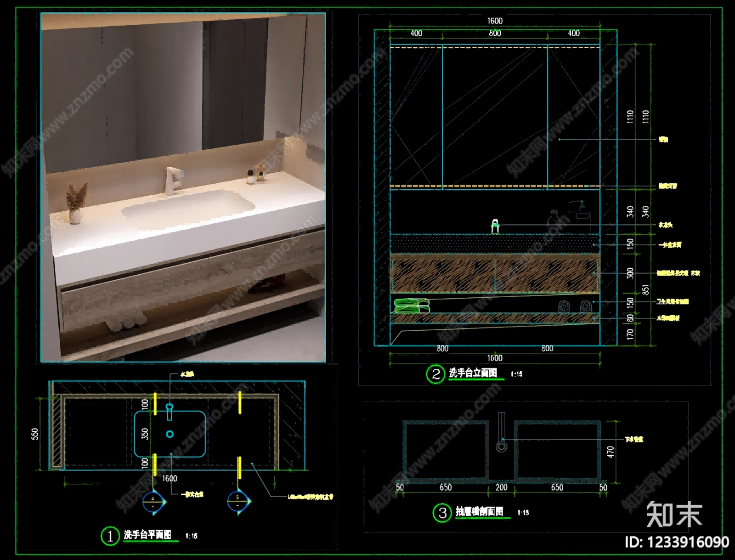Click the stacked green towels on the shelf
The width and height of the screenshot is (735, 560).
click(412, 305)
